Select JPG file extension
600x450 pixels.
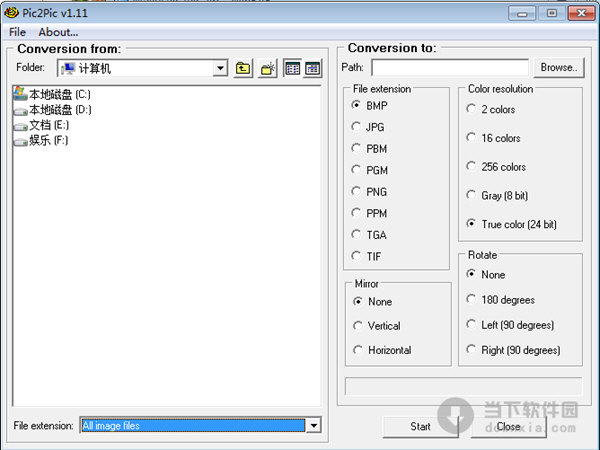pos(368,127)
